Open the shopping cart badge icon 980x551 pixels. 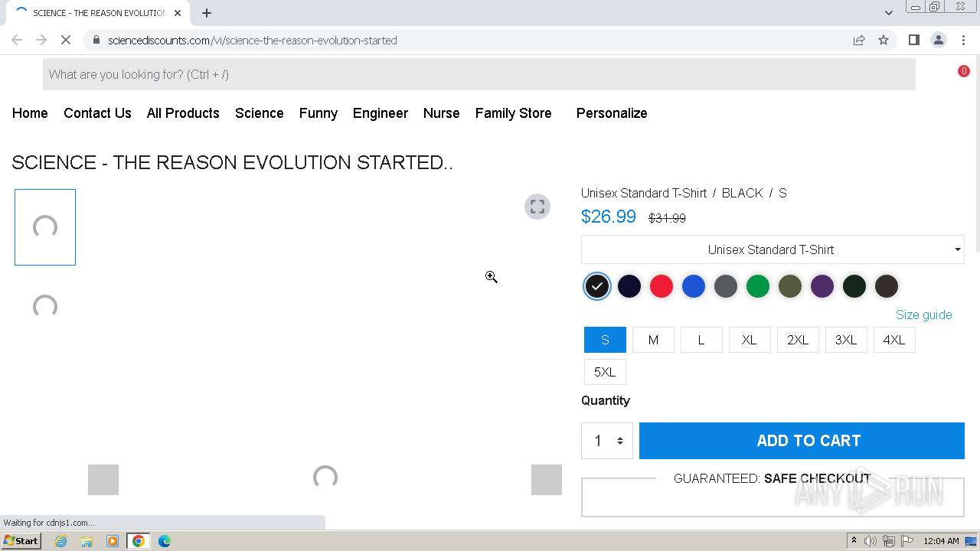click(x=963, y=71)
